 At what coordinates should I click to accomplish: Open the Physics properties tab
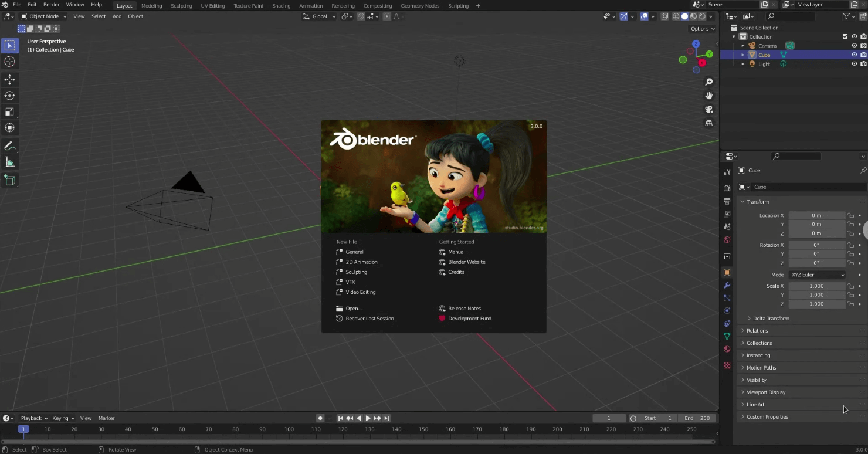(x=727, y=310)
